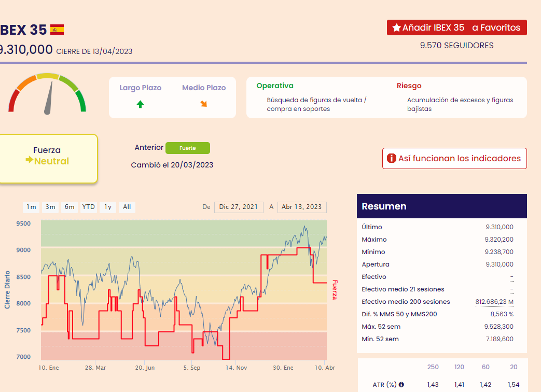
Task: Click the 'Cierre Diario' axis label
Action: pyautogui.click(x=7, y=290)
